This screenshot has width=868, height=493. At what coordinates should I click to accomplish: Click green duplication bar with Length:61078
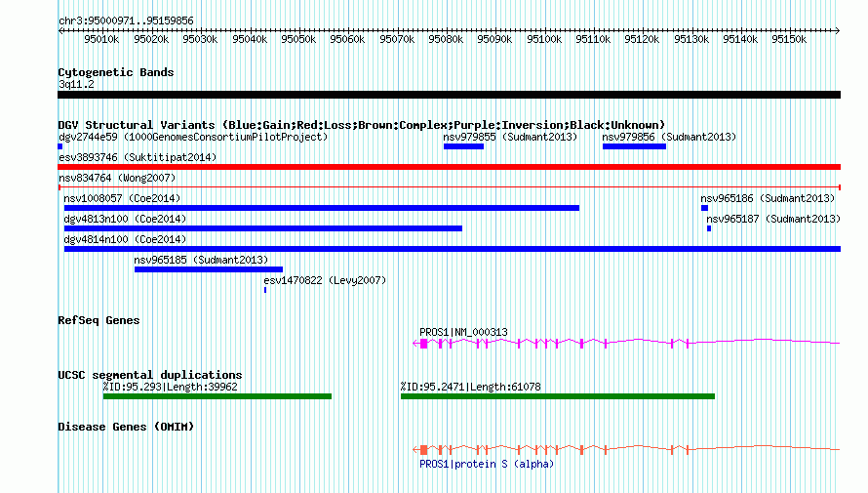tap(558, 396)
